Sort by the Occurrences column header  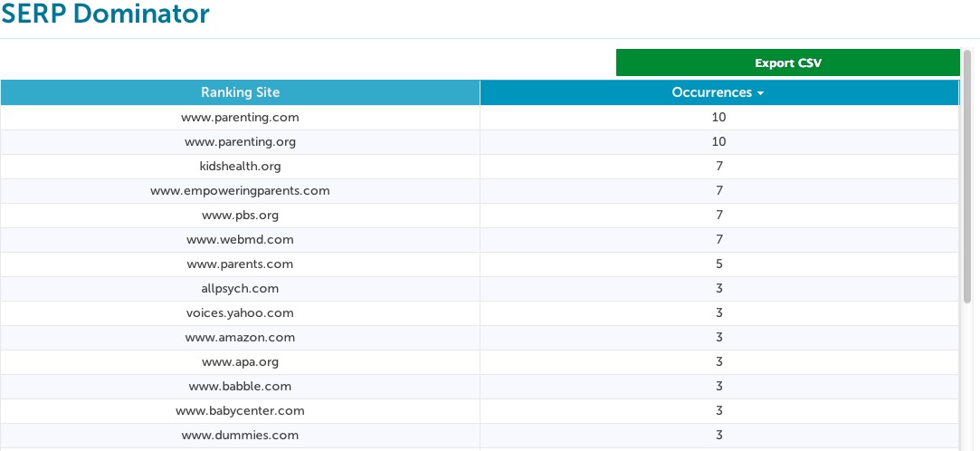(712, 92)
